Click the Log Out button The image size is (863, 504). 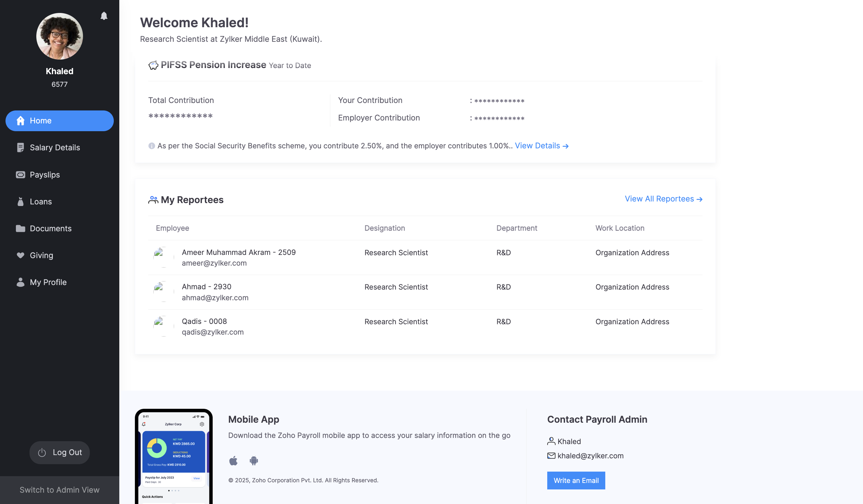click(x=59, y=452)
